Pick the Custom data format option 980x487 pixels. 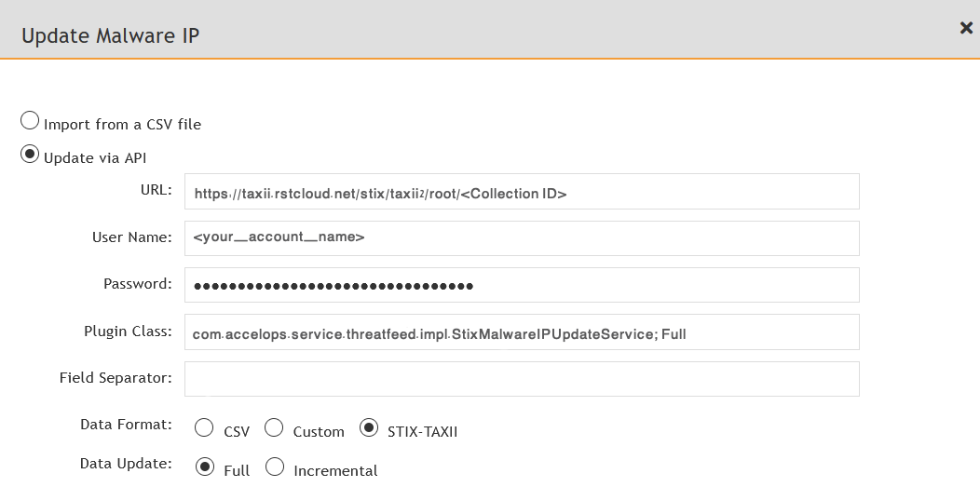pos(274,428)
